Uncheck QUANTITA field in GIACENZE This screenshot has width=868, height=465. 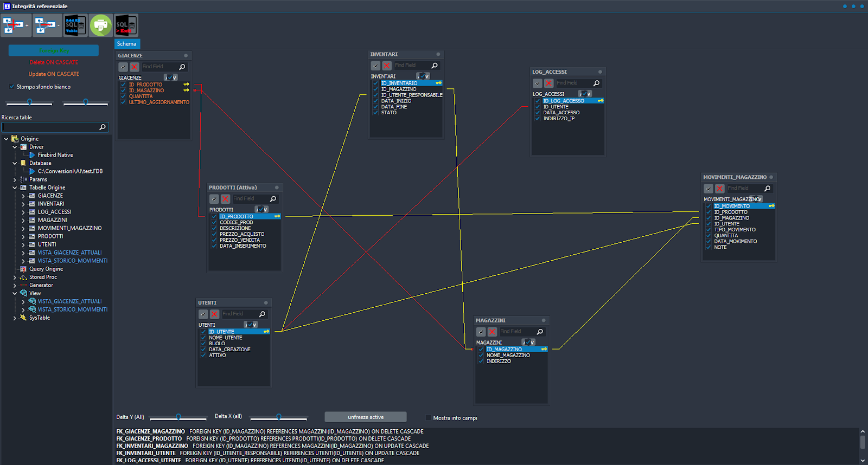[x=123, y=96]
